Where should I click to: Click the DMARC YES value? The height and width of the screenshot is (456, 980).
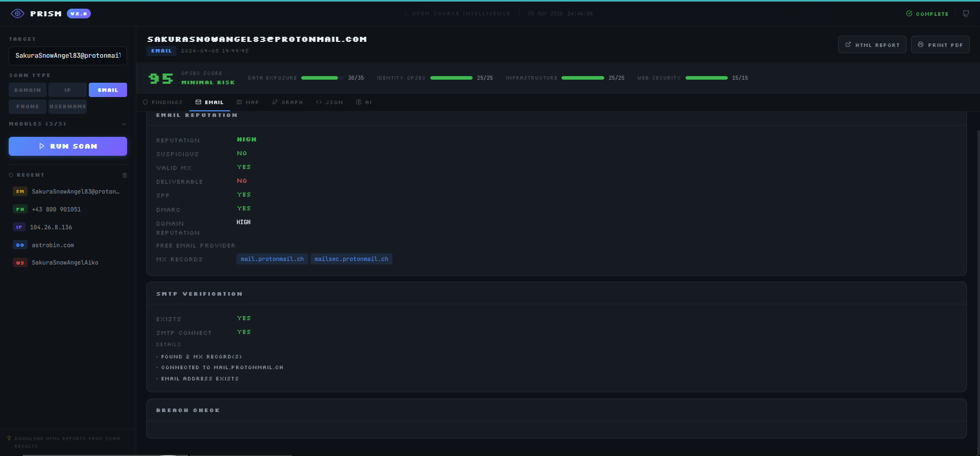(x=244, y=208)
